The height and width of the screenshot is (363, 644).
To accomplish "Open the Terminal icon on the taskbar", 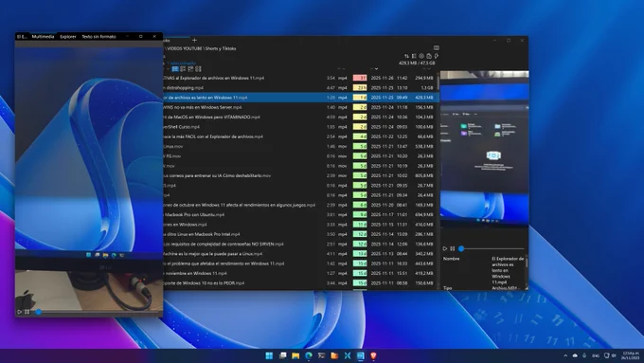I will [x=322, y=355].
